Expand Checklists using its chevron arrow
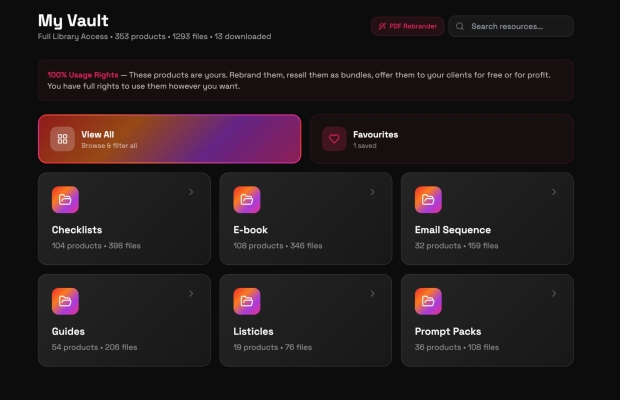The height and width of the screenshot is (400, 620). (191, 192)
